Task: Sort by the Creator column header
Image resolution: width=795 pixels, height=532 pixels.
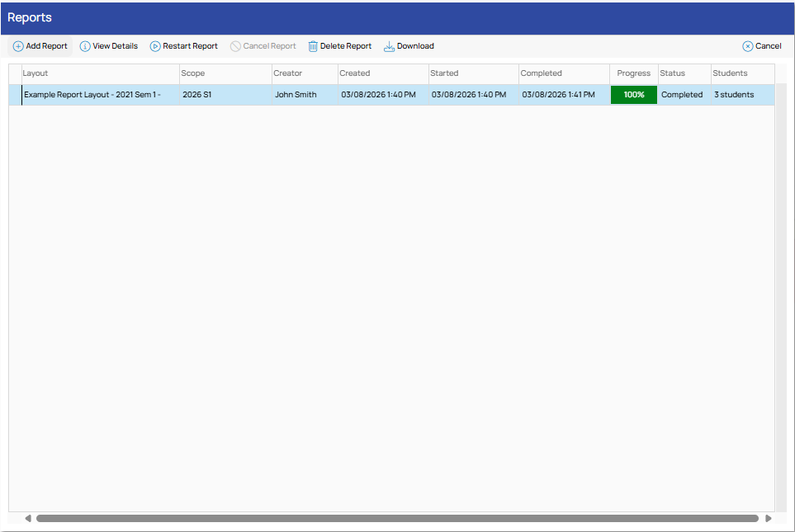Action: coord(305,73)
